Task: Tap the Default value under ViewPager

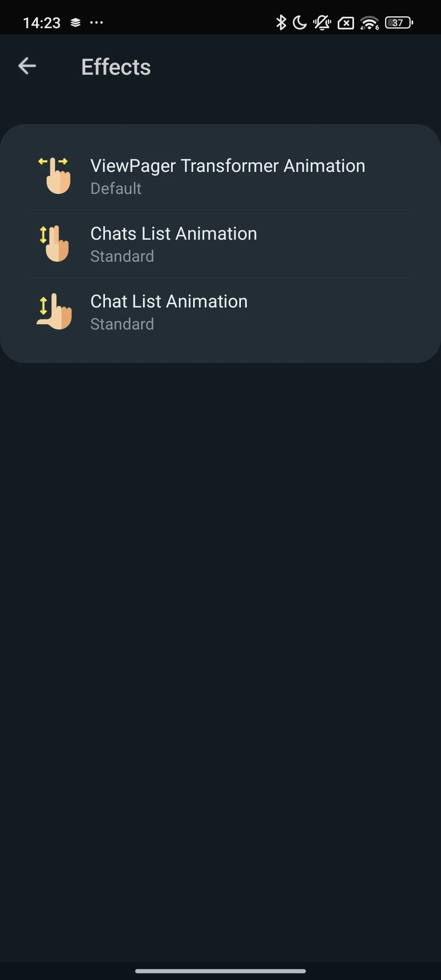Action: click(x=116, y=189)
